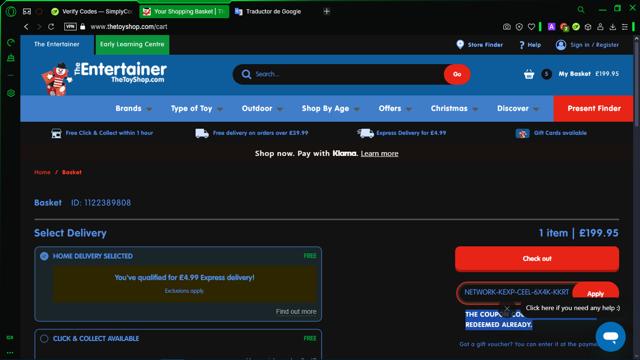The image size is (640, 360).
Task: Expand the Christmas menu
Action: [x=454, y=109]
